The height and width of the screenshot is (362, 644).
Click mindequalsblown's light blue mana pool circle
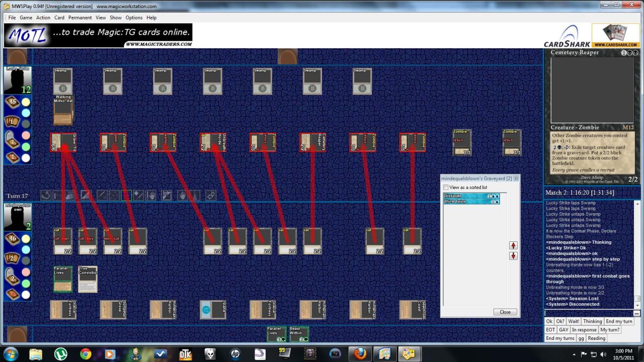tap(26, 250)
